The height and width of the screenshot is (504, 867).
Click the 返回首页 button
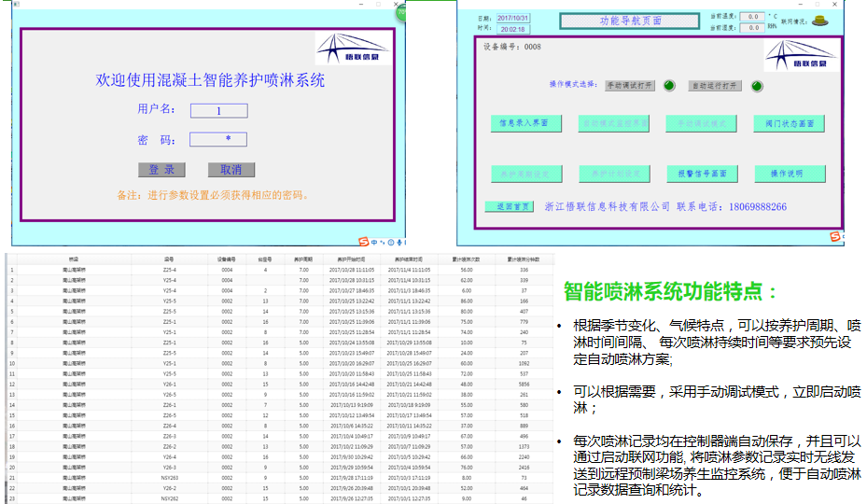point(509,206)
